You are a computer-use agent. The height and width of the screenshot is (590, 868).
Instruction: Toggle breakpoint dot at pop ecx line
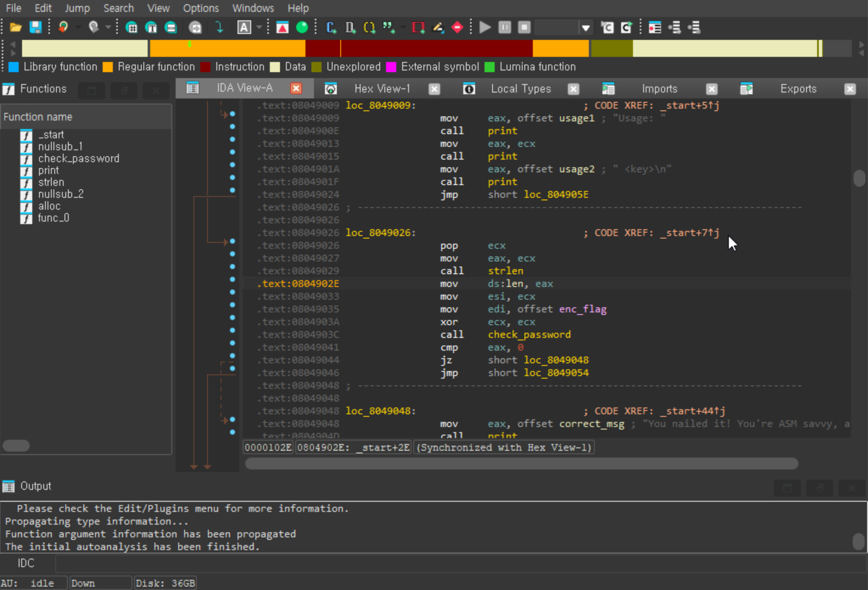click(232, 241)
